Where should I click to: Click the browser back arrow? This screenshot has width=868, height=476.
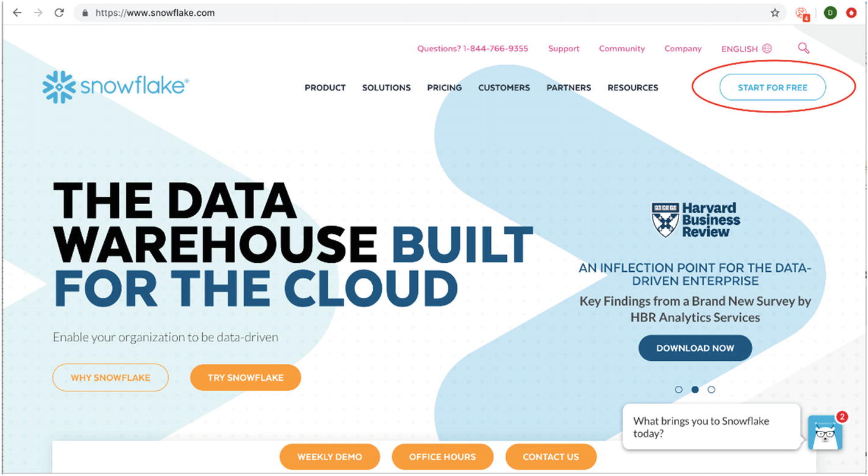coord(17,13)
